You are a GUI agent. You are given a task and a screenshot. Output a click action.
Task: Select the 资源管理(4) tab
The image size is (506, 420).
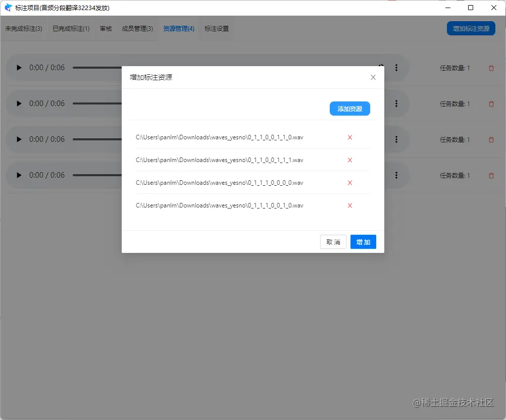click(x=179, y=29)
